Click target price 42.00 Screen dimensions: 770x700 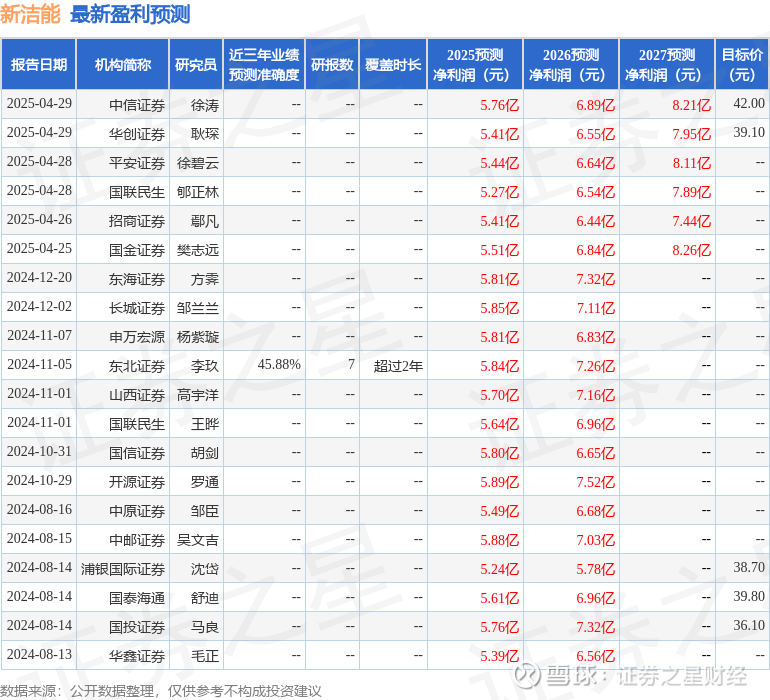749,104
